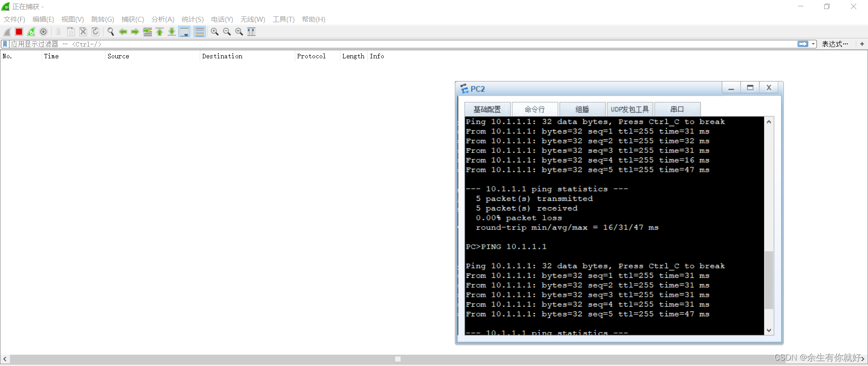Image resolution: width=868 pixels, height=366 pixels.
Task: Sort by the No. column header
Action: (21, 56)
